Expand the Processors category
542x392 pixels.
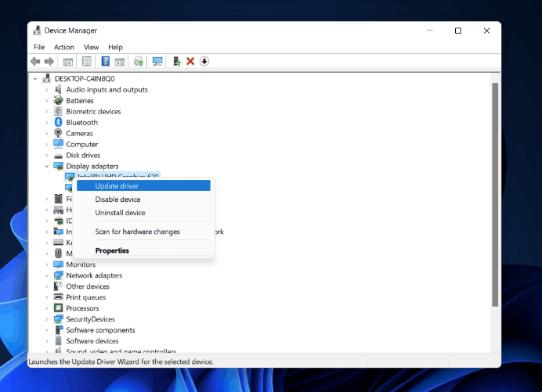(x=47, y=308)
